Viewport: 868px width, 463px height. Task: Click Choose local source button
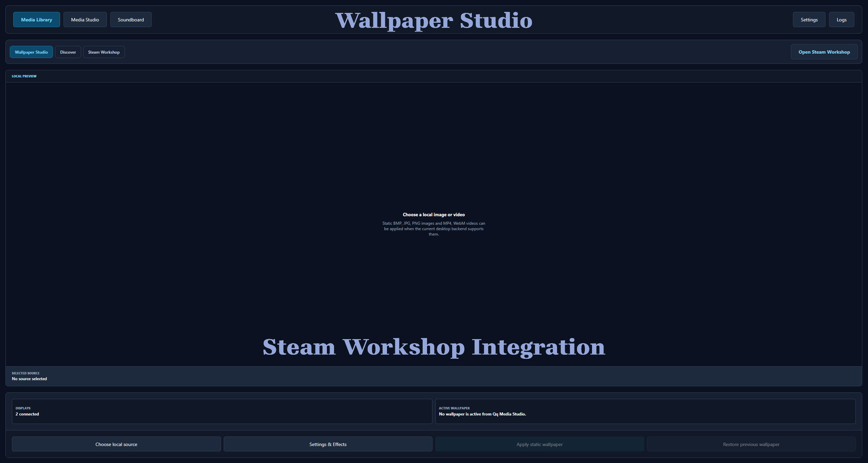coord(116,444)
